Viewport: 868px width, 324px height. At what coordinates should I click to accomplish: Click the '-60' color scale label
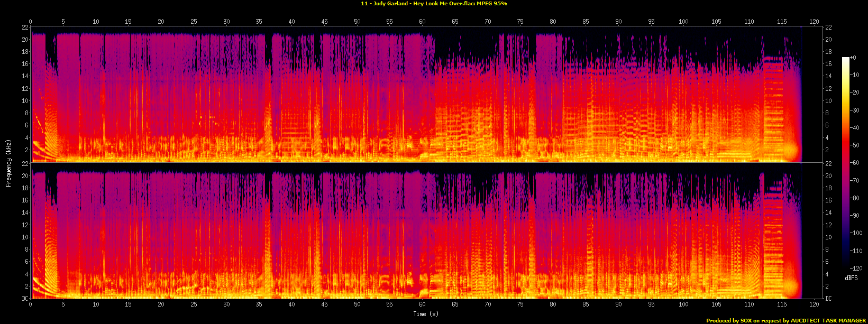pyautogui.click(x=854, y=163)
